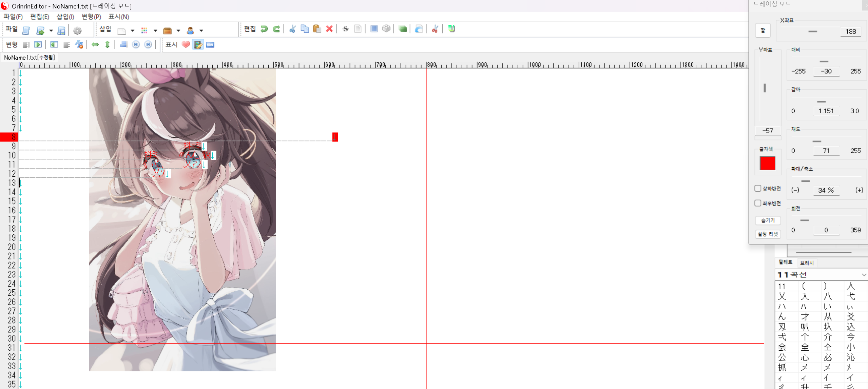868x389 pixels.
Task: Click the undo arrow in the edit toolbar
Action: click(264, 29)
